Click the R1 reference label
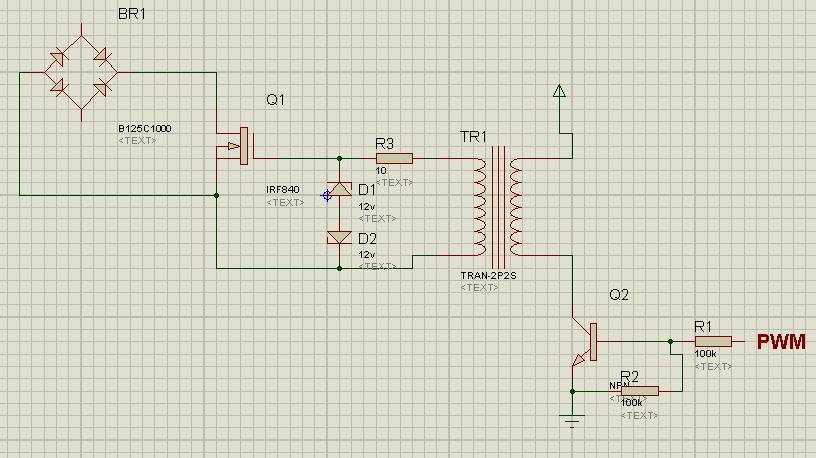 [703, 327]
